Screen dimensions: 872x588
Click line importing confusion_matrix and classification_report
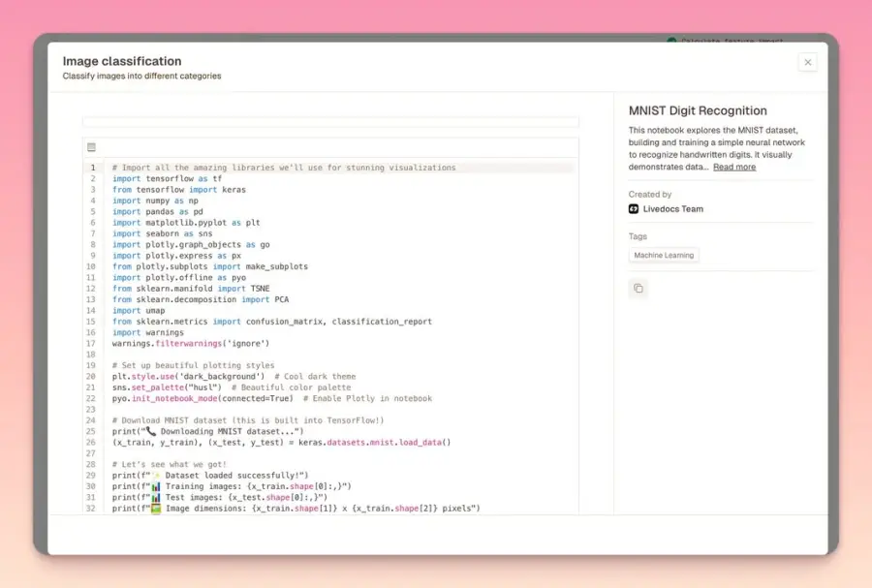272,322
